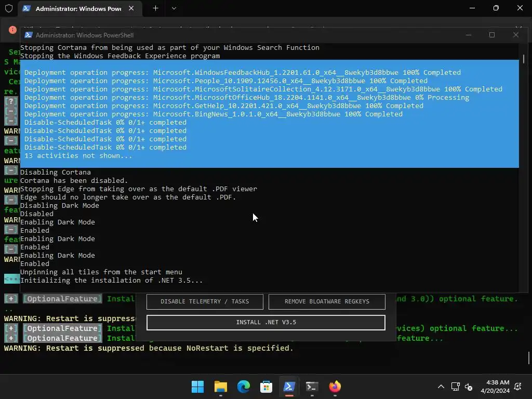This screenshot has height=399, width=532.
Task: Open the terminal profile dropdown
Action: [174, 8]
